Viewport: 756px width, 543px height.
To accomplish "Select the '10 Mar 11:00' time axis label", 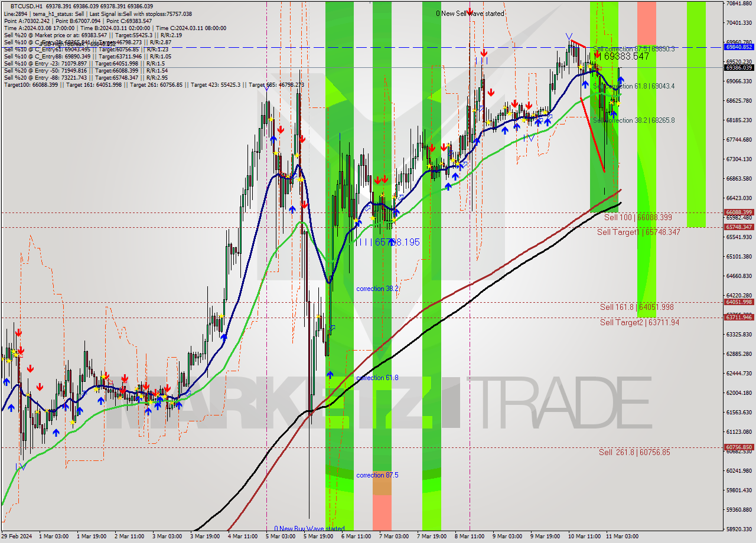I will click(584, 537).
